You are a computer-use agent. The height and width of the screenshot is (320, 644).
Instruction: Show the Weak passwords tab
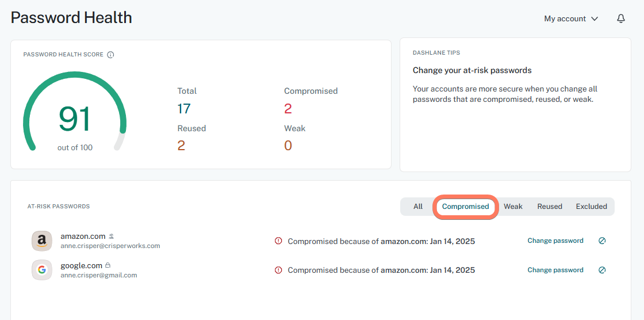513,207
